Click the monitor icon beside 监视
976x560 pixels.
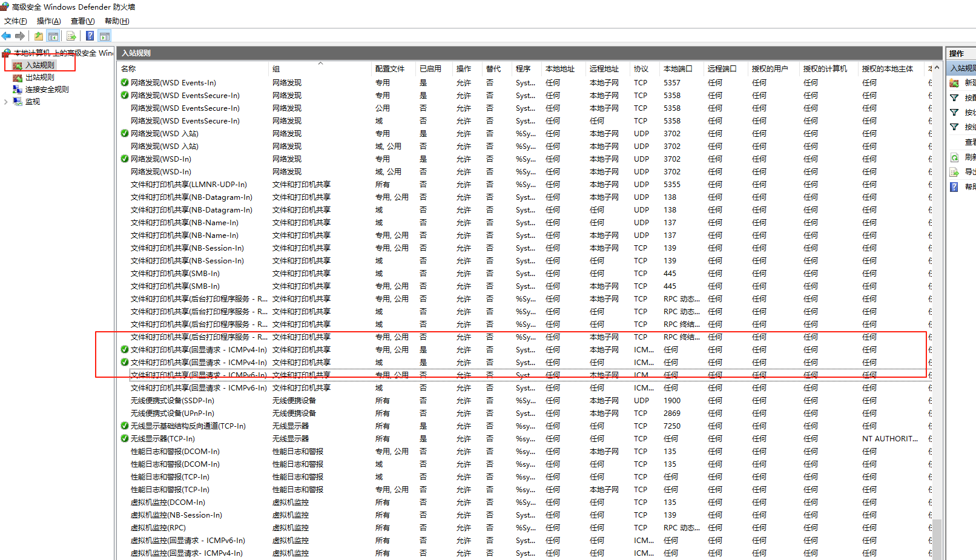(18, 102)
